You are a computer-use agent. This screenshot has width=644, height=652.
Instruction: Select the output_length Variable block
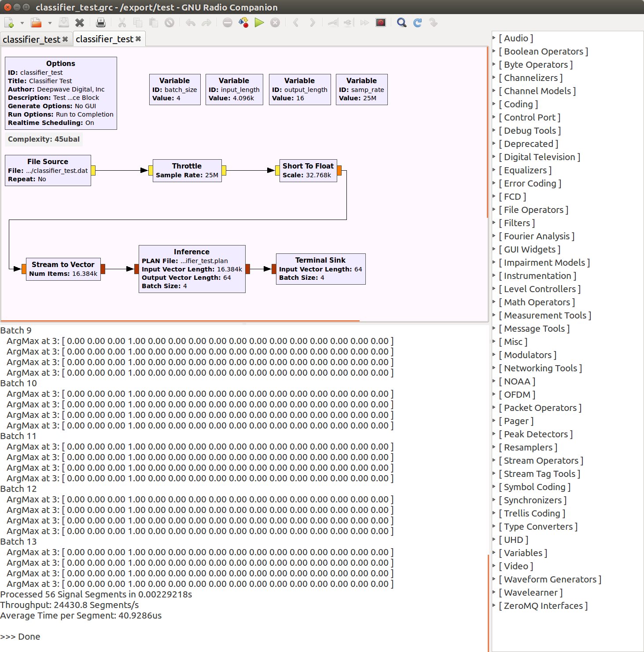point(300,89)
